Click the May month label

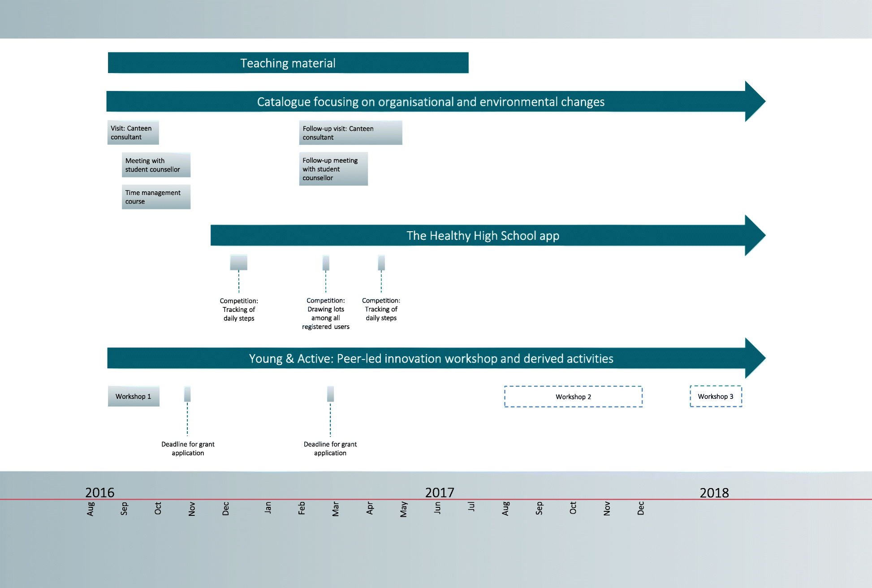point(404,509)
